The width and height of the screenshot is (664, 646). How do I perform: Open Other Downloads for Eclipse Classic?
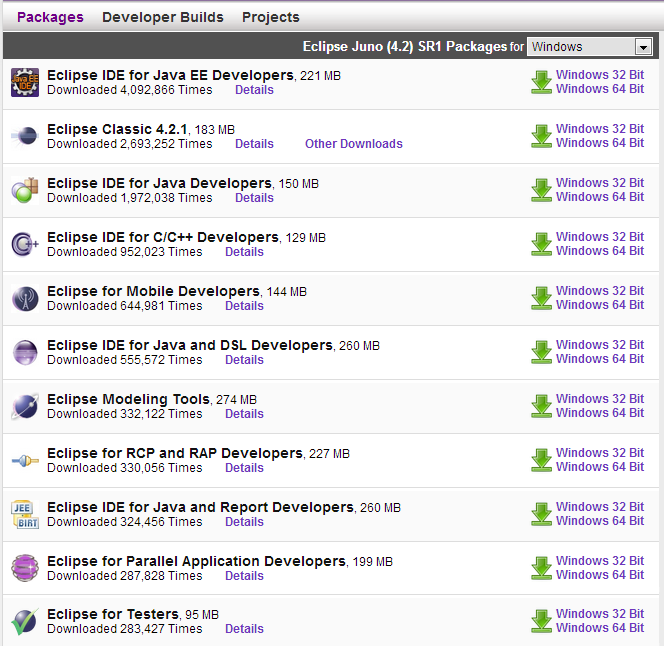coord(354,144)
